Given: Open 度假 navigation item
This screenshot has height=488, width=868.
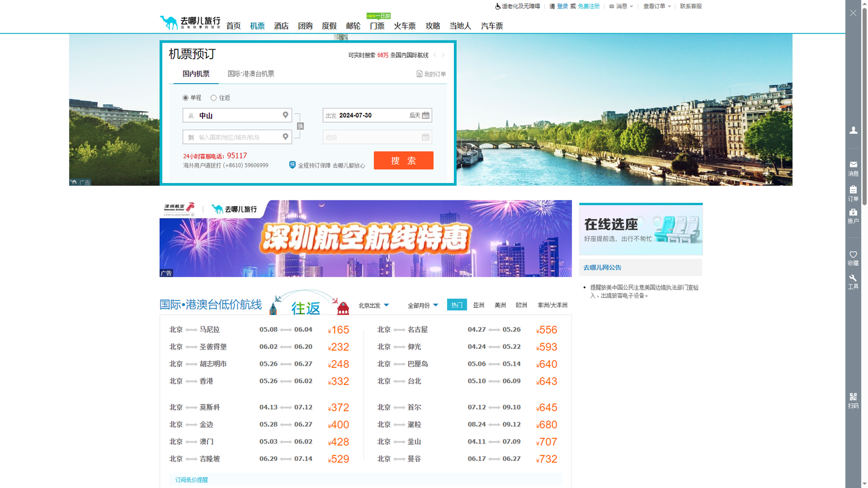Looking at the screenshot, I should coord(329,26).
